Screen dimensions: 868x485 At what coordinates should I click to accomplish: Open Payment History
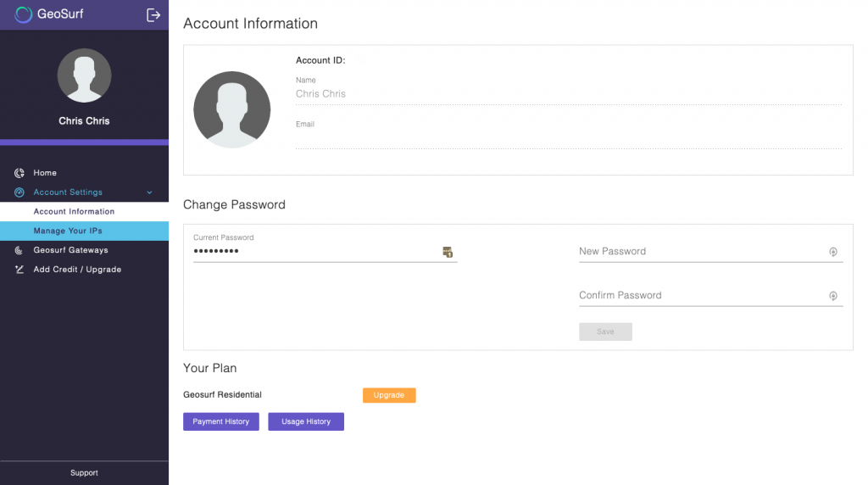click(221, 421)
